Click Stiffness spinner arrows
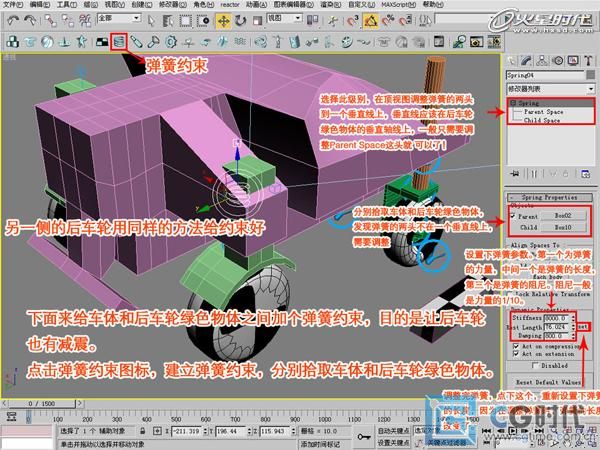600x450 pixels. (x=573, y=318)
